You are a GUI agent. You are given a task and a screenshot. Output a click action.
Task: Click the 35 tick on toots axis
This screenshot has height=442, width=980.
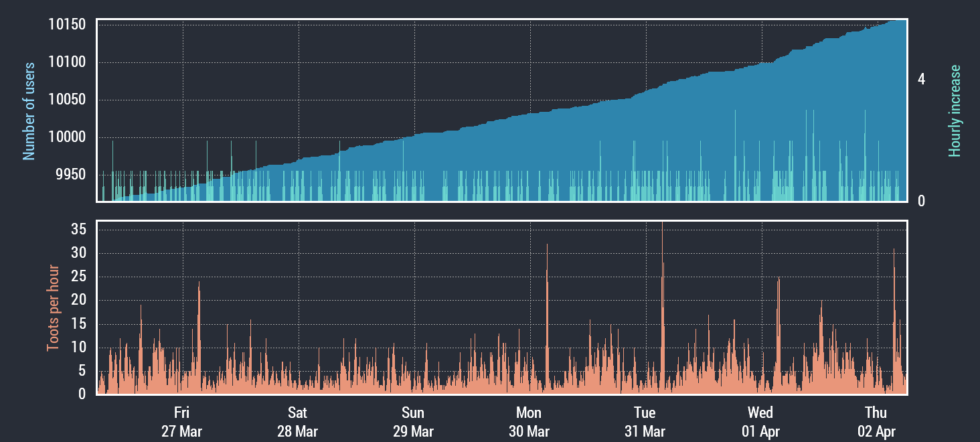pyautogui.click(x=78, y=230)
